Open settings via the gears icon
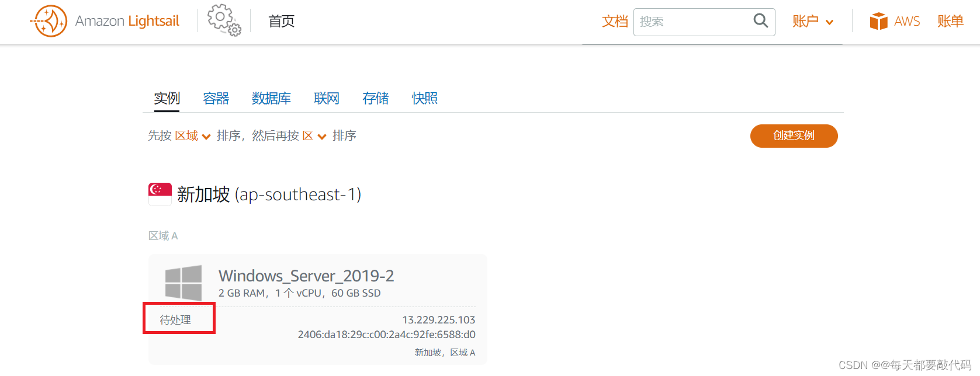The height and width of the screenshot is (376, 980). [x=224, y=20]
